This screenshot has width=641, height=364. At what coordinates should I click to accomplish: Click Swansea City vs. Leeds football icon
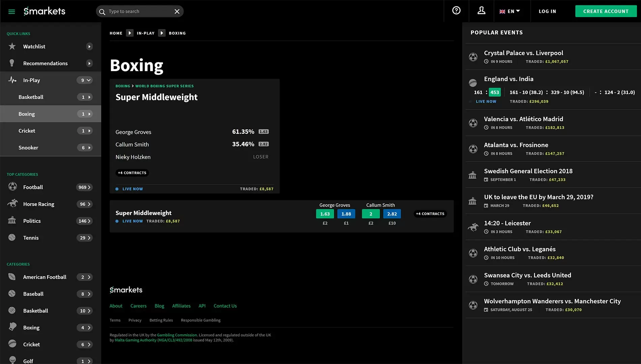click(473, 279)
